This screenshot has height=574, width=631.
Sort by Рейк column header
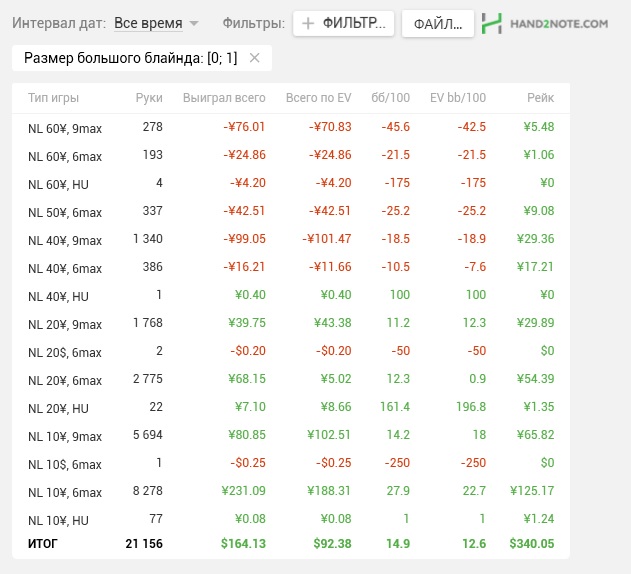(539, 98)
